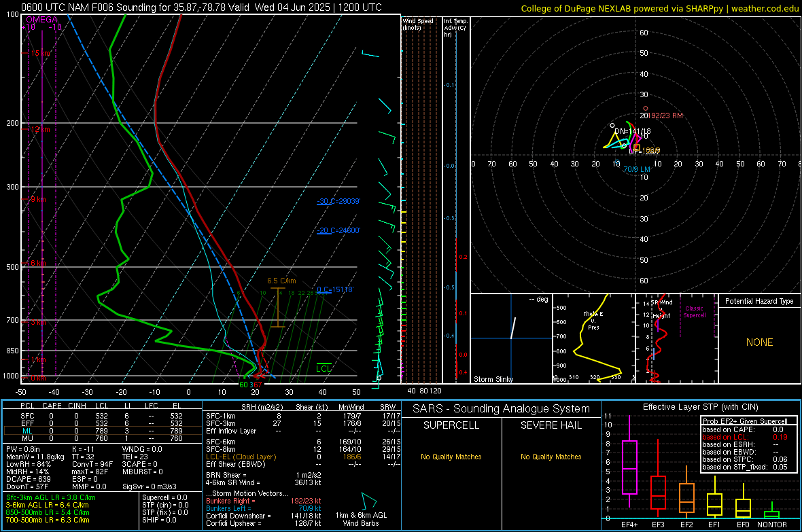
Task: Click the SHIP = 0.0 value
Action: 159,520
